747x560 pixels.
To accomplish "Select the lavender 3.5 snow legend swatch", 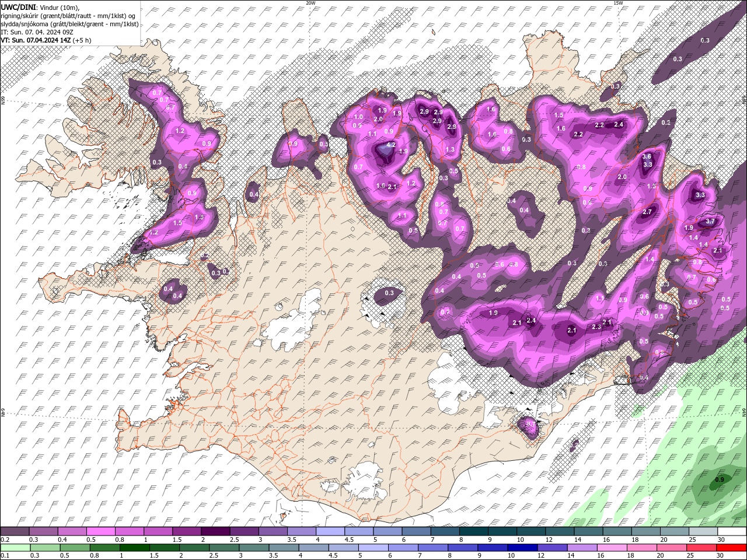I will tap(302, 531).
